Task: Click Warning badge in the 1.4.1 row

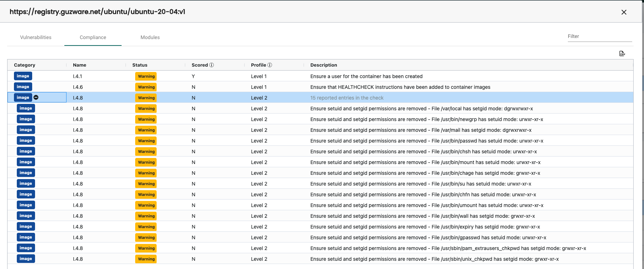Action: [x=146, y=76]
